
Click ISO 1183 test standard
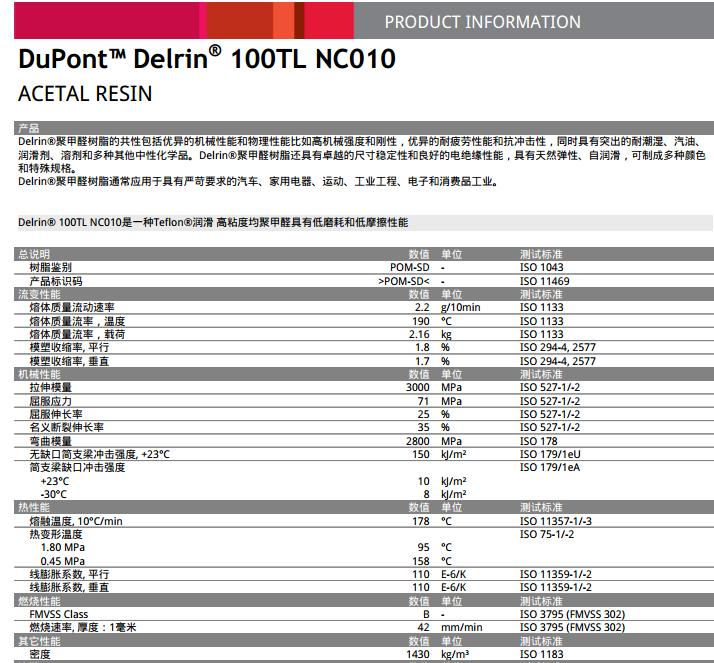coord(541,654)
